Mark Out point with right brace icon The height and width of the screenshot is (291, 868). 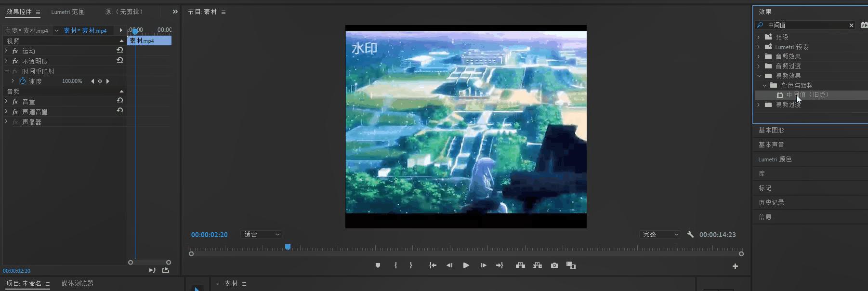(x=411, y=265)
